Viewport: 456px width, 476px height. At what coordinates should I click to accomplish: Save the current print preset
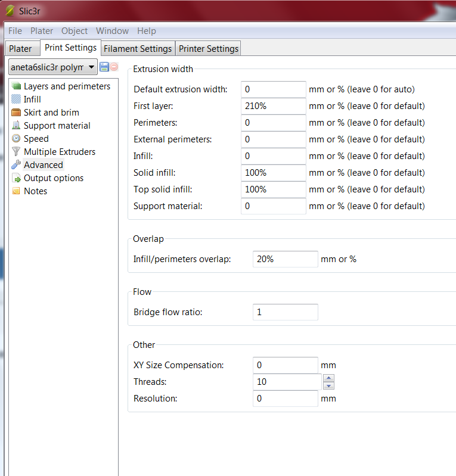click(104, 67)
